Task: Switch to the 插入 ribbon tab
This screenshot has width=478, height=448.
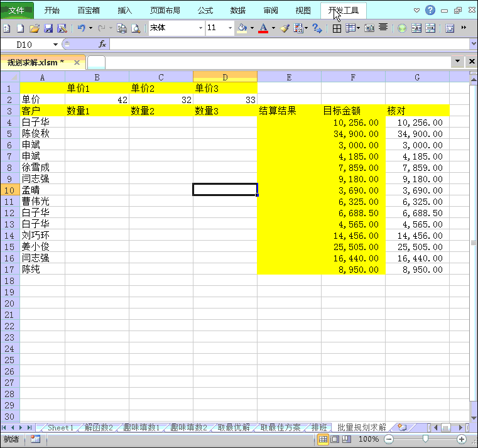Action: click(125, 11)
